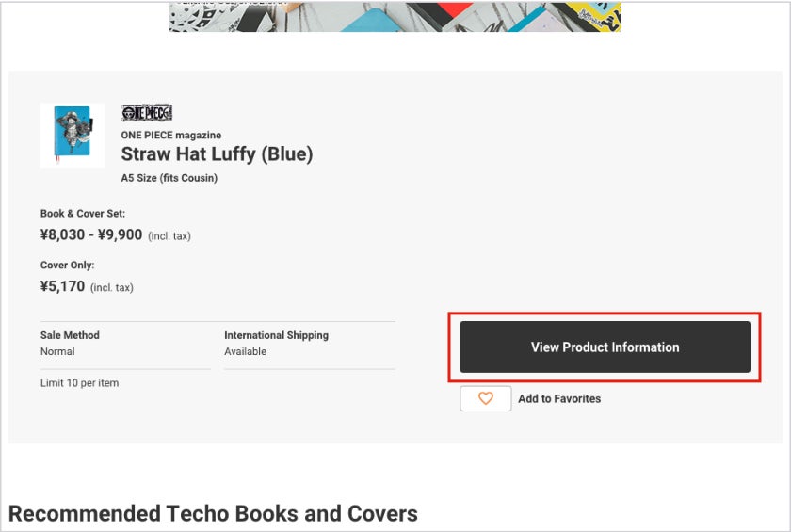Click the Book & Cover Set label
Viewport: 791px width, 532px height.
(83, 214)
